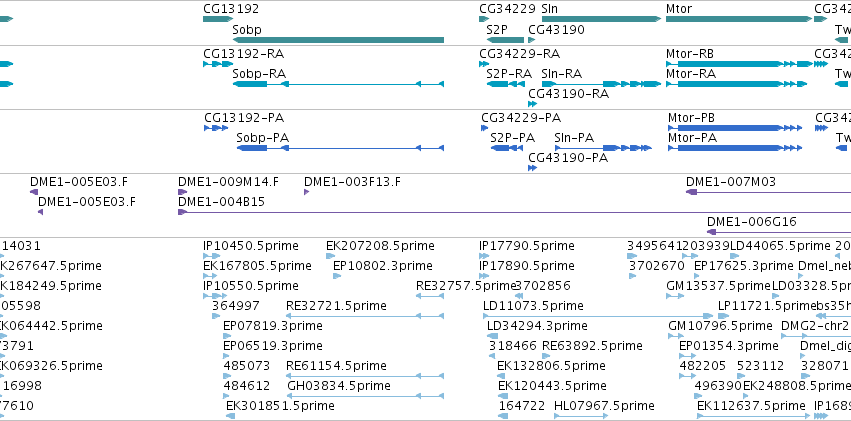Select the EP07819.3prime EST marker

[x=226, y=336]
